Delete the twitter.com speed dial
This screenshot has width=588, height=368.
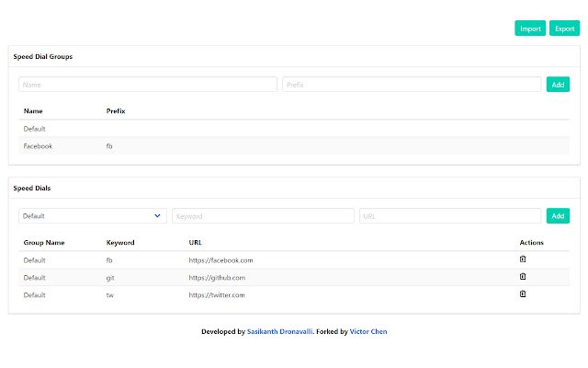click(523, 293)
